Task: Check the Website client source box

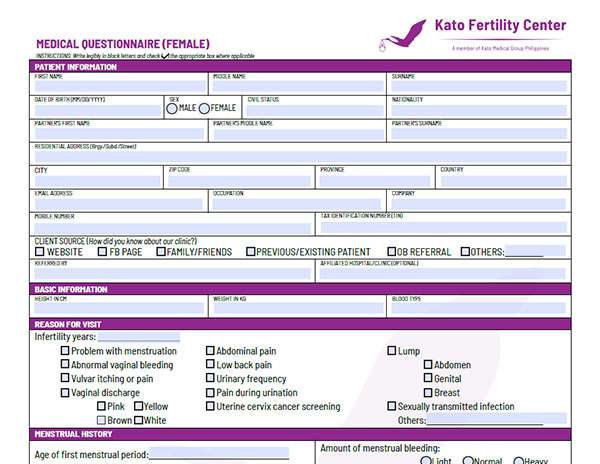Action: 40,252
